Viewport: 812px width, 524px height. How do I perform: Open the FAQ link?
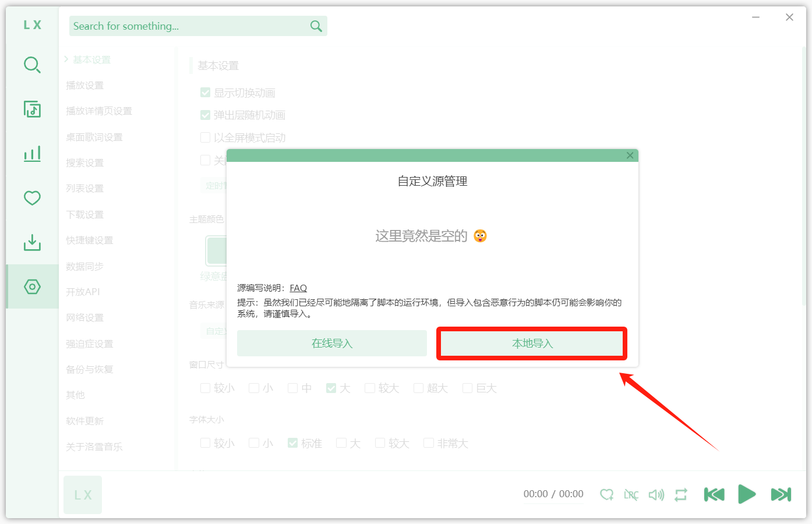point(298,288)
